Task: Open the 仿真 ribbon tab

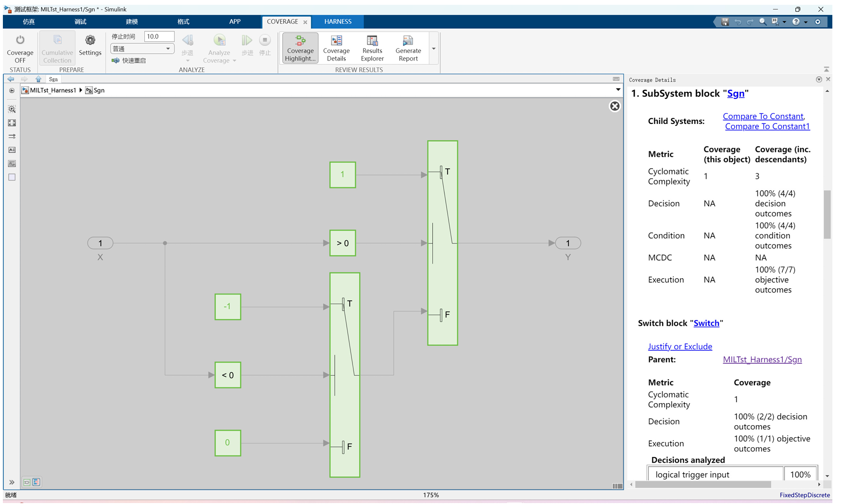Action: pyautogui.click(x=28, y=22)
